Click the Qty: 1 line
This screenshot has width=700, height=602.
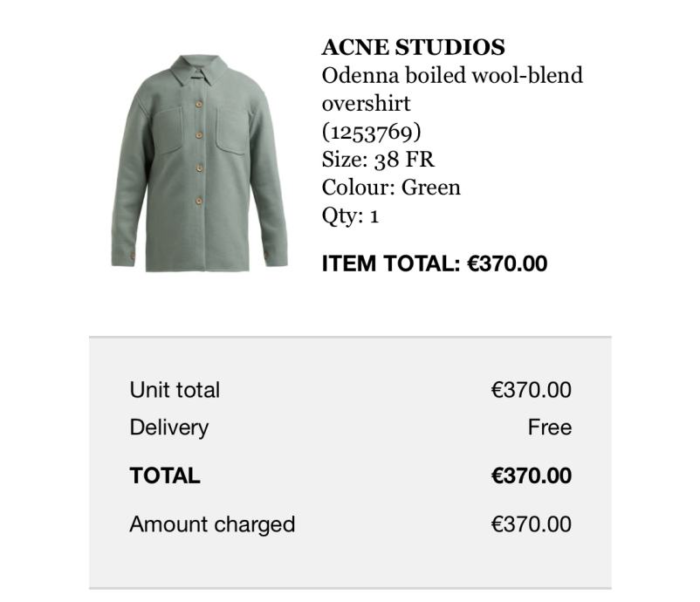(350, 215)
